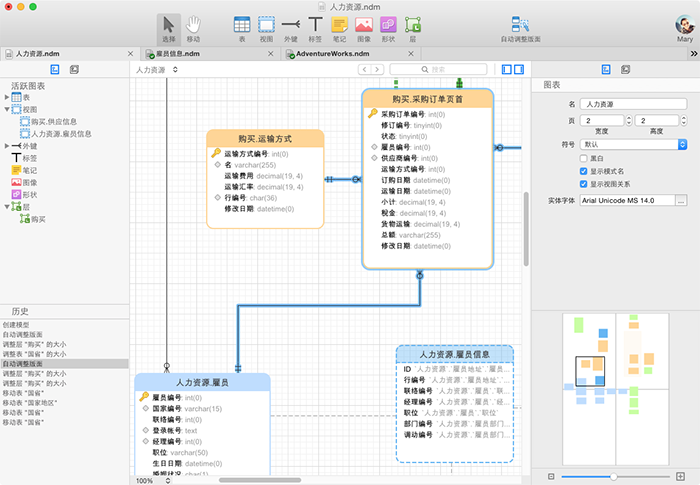
Task: Click the canvas horizontal scrollbar
Action: [260, 480]
